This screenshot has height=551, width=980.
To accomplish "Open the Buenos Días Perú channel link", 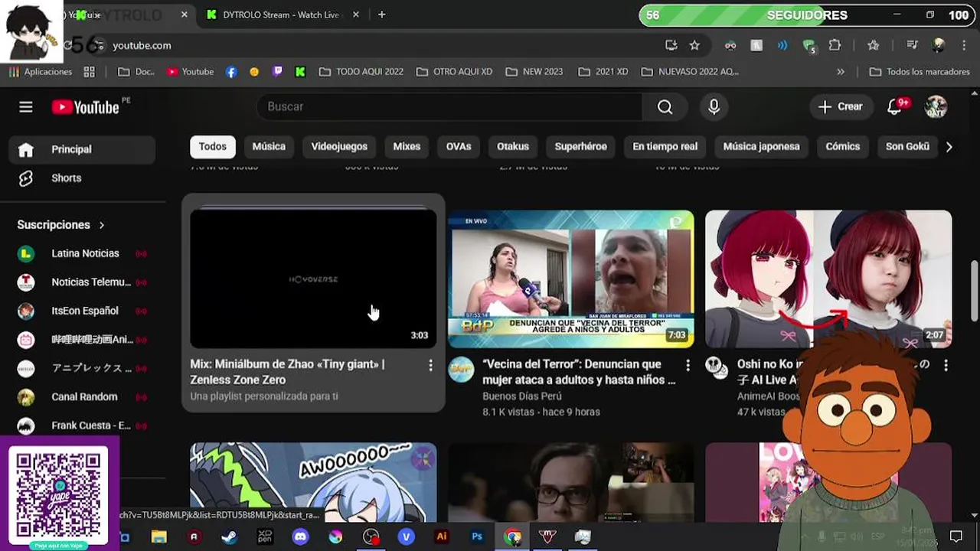I will click(x=522, y=396).
